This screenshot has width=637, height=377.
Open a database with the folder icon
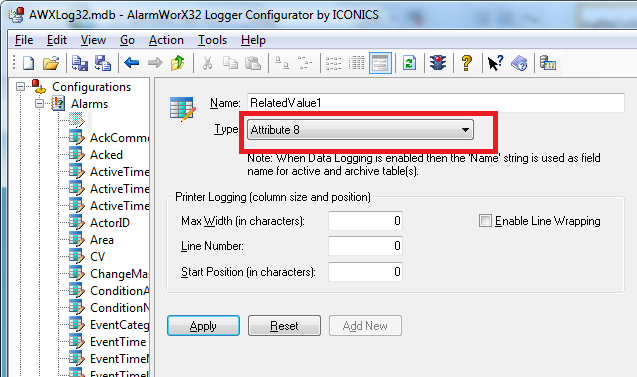[x=51, y=63]
